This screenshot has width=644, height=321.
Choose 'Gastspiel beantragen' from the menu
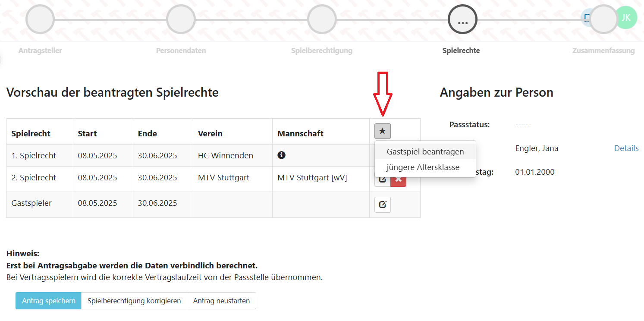coord(425,152)
